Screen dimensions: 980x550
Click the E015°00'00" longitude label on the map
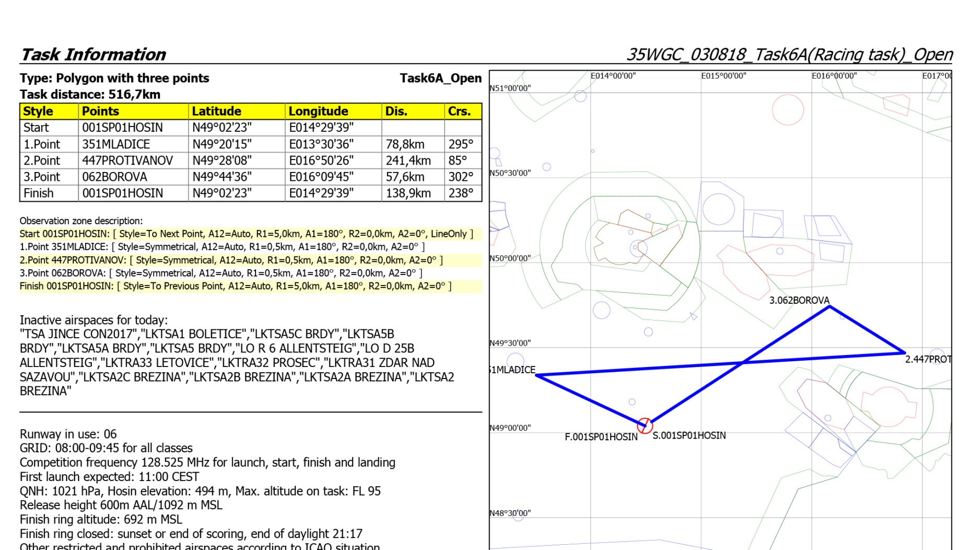[x=723, y=76]
